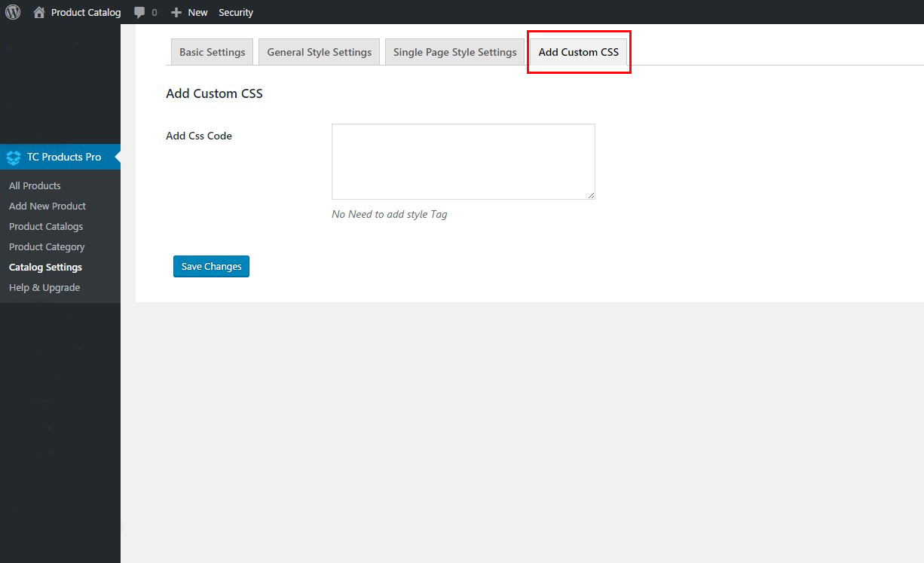Viewport: 924px width, 563px height.
Task: Click the textarea resize handle corner
Action: coord(591,195)
